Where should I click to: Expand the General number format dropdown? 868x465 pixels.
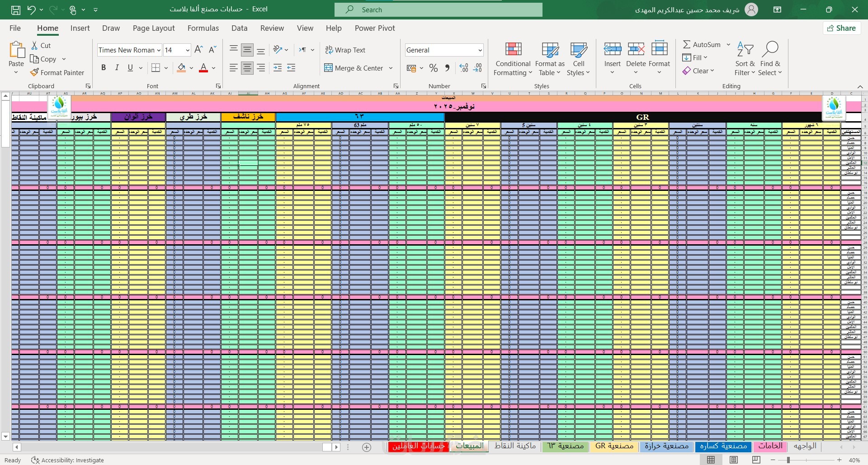[x=480, y=50]
